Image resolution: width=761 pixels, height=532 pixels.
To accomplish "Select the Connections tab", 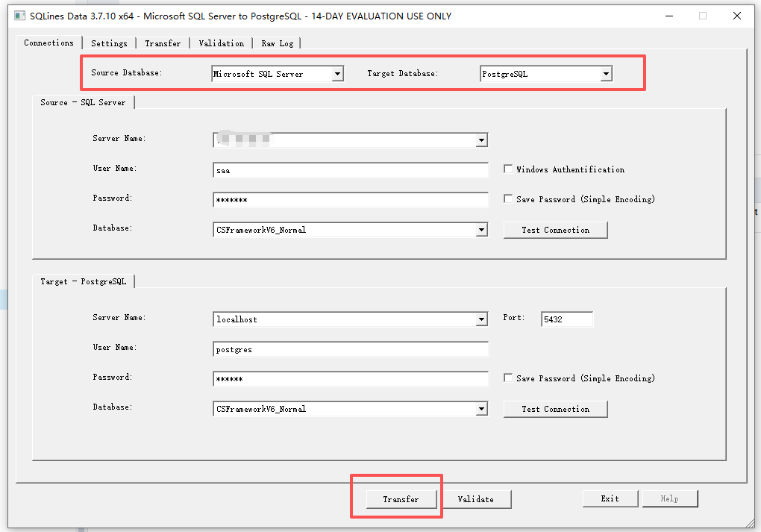I will click(x=48, y=43).
